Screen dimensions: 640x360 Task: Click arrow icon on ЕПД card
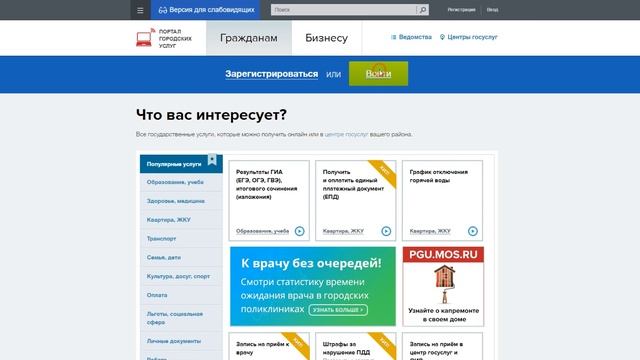[x=386, y=231]
